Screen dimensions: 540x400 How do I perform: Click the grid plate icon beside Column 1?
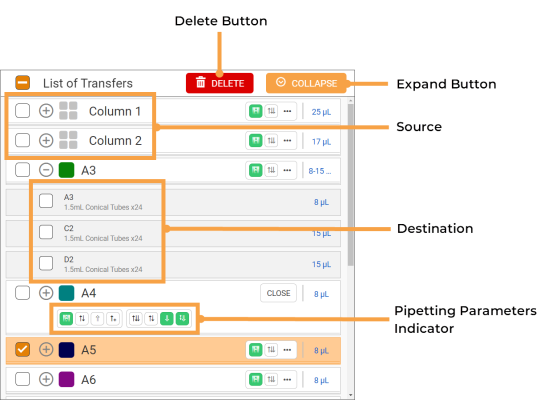tap(68, 111)
